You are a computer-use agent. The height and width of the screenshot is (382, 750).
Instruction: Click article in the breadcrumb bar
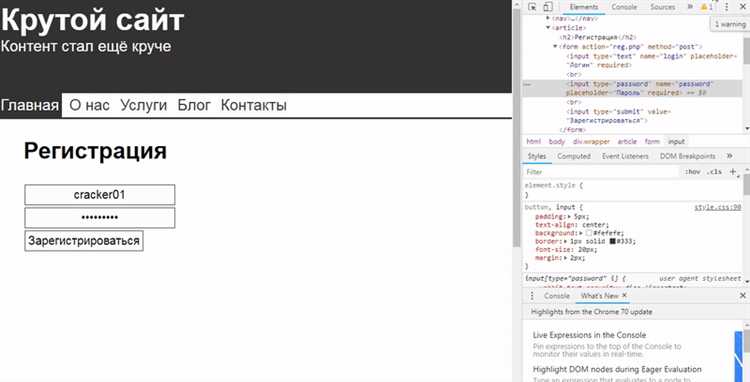tap(627, 142)
